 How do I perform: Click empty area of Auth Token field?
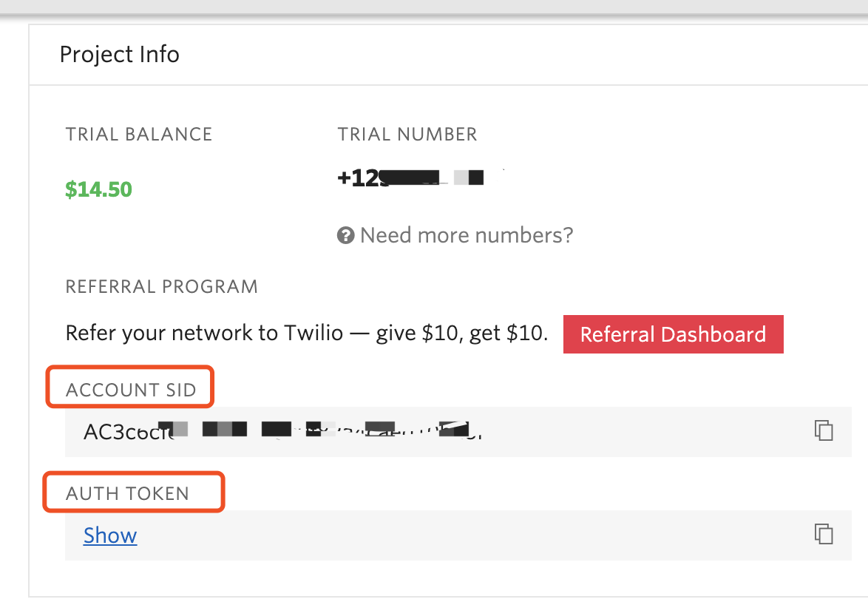(444, 535)
